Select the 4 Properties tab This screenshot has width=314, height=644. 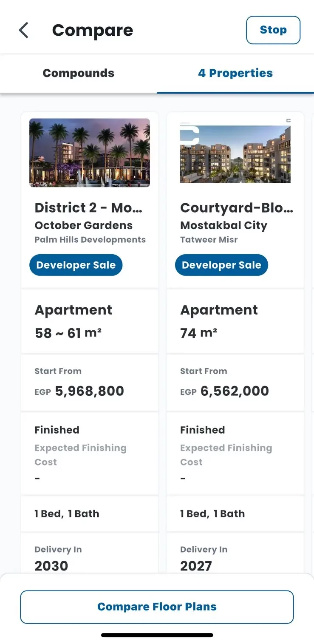coord(235,73)
